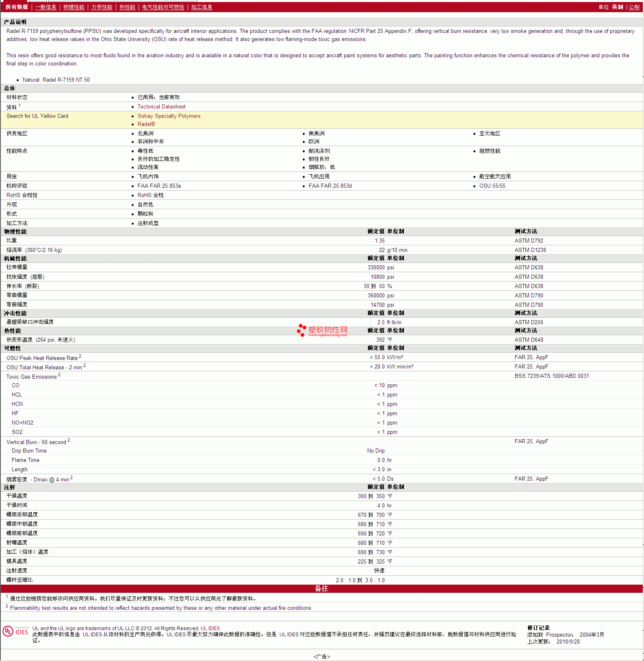This screenshot has width=644, height=661.
Task: Click the 比重 value 1.35
Action: [x=379, y=241]
